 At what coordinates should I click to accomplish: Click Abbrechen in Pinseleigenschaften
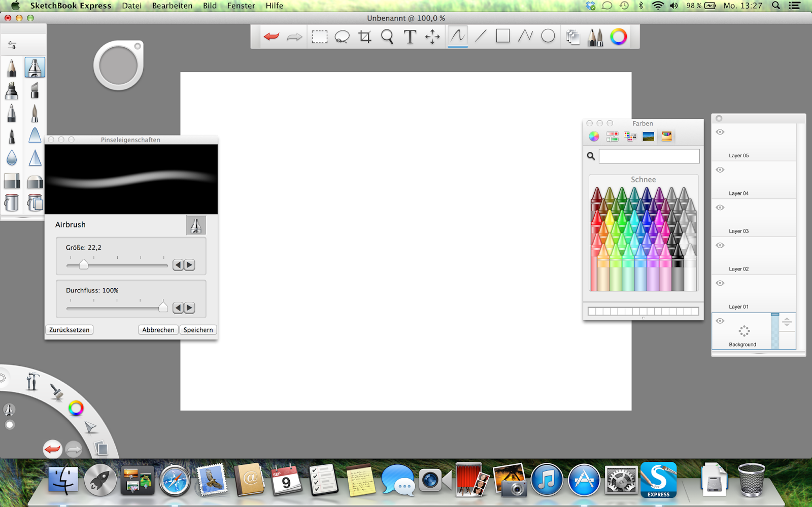pos(158,330)
